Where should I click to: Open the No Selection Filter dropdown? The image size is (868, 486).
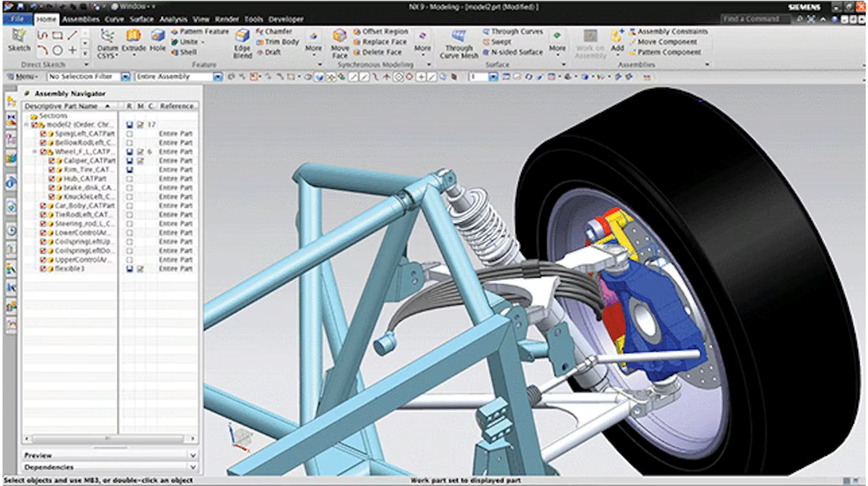click(x=125, y=77)
